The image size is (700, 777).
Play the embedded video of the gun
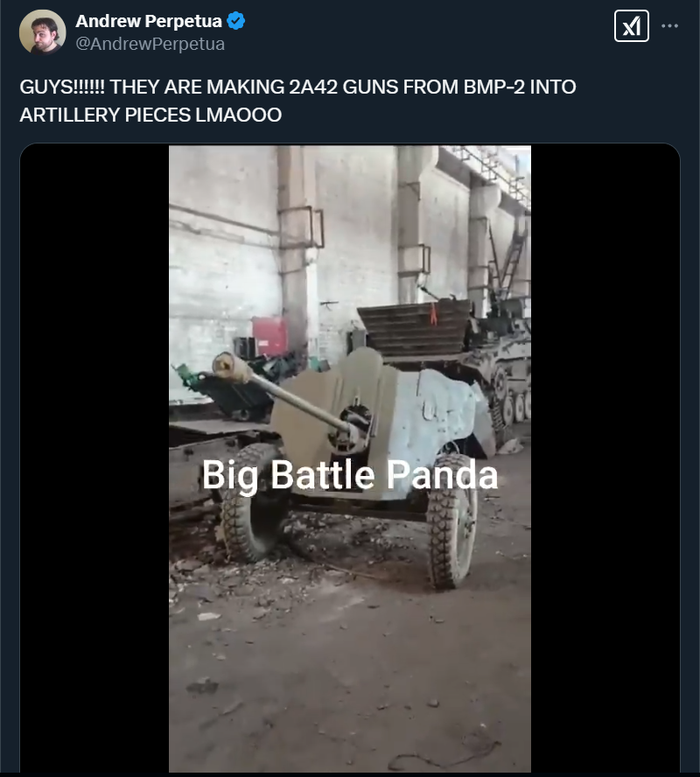click(350, 458)
